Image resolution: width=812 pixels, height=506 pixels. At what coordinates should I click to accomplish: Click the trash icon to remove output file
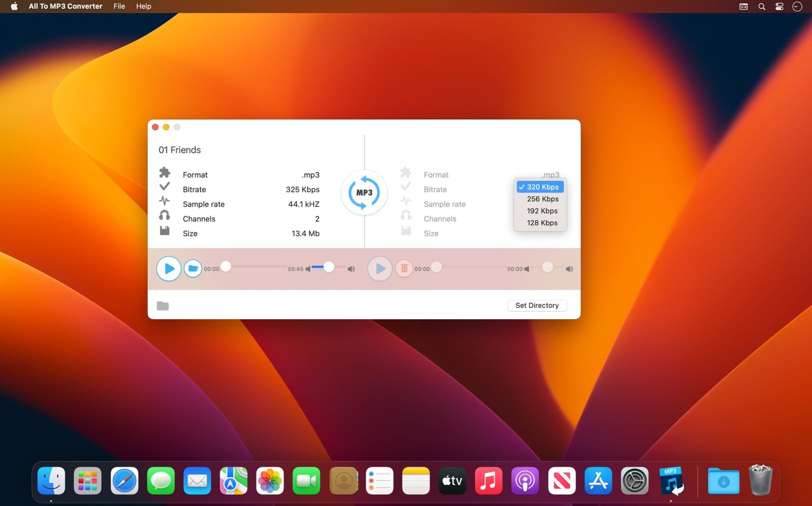(x=403, y=268)
